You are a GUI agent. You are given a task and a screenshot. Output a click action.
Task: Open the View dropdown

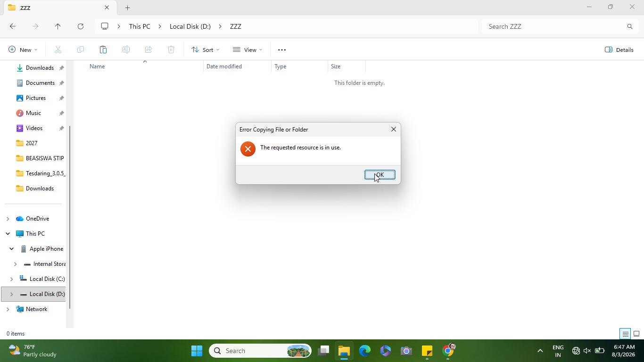[248, 49]
